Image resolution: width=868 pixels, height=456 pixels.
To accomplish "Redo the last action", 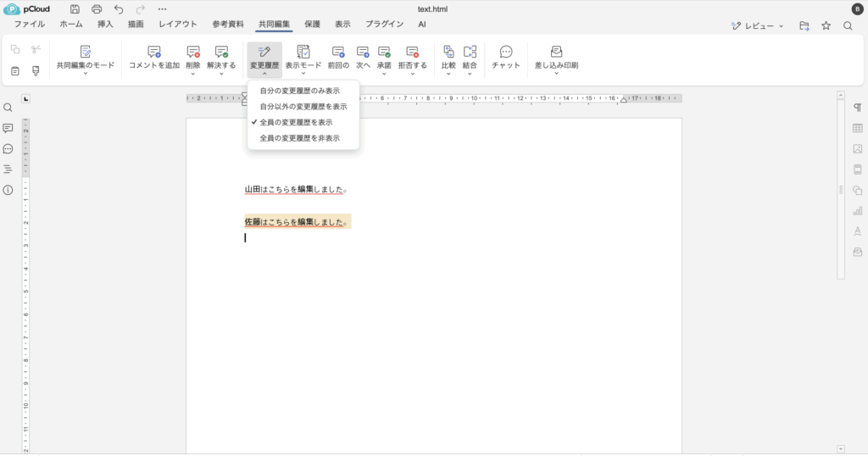I will click(x=141, y=8).
